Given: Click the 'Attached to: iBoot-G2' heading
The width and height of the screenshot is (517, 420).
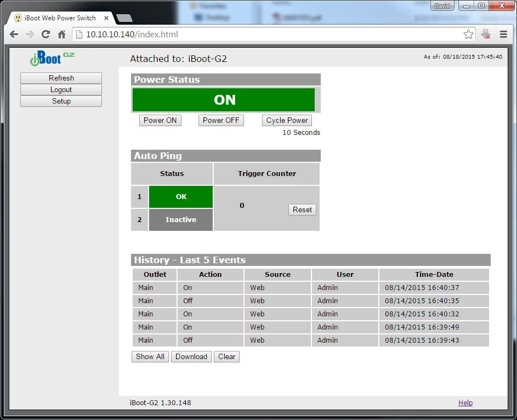Looking at the screenshot, I should pyautogui.click(x=178, y=59).
